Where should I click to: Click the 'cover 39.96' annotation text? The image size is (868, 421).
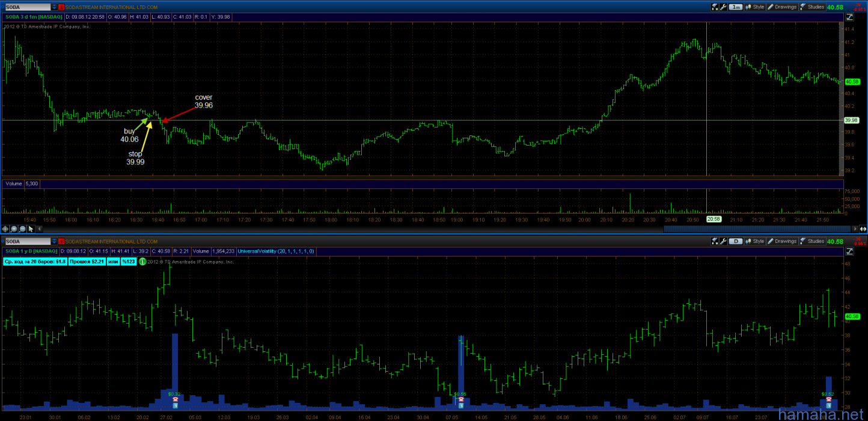click(x=203, y=101)
